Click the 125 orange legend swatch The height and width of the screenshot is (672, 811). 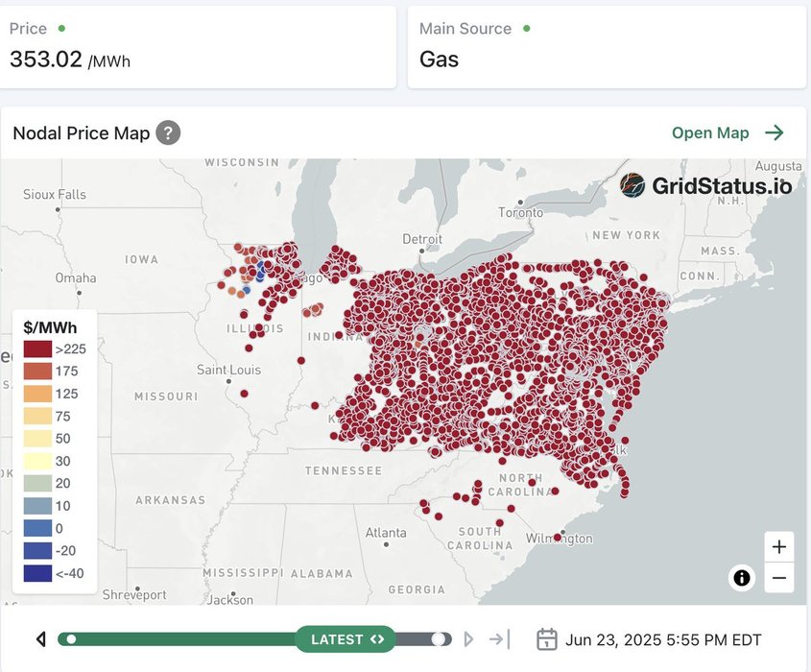tap(37, 394)
